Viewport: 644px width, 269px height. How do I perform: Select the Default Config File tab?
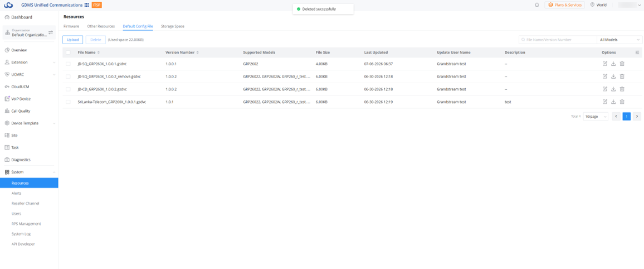[138, 26]
